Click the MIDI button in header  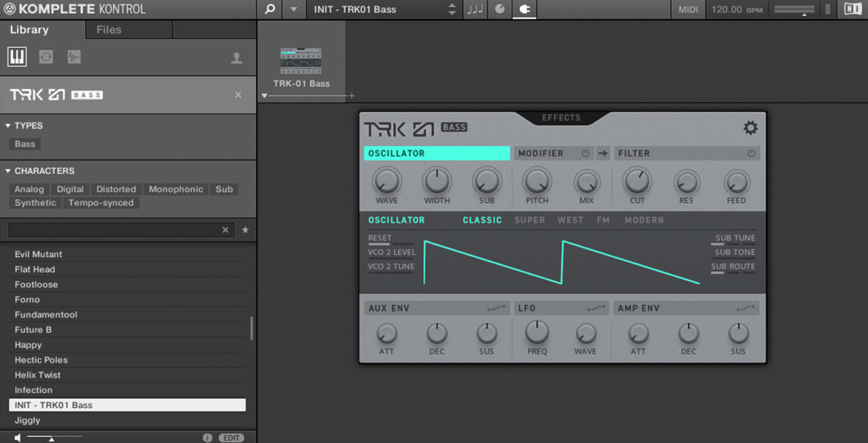[x=688, y=9]
